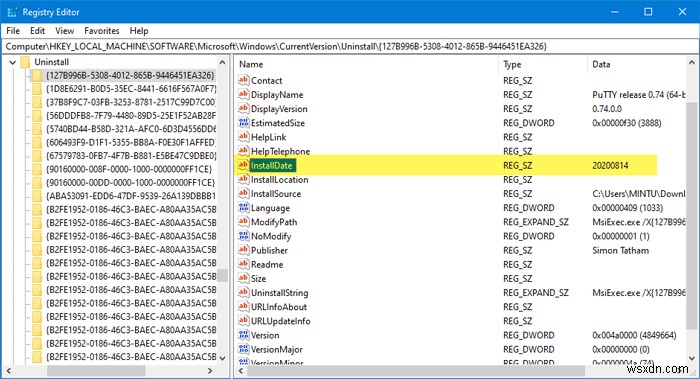700x379 pixels.
Task: Open the Edit menu
Action: (x=38, y=31)
